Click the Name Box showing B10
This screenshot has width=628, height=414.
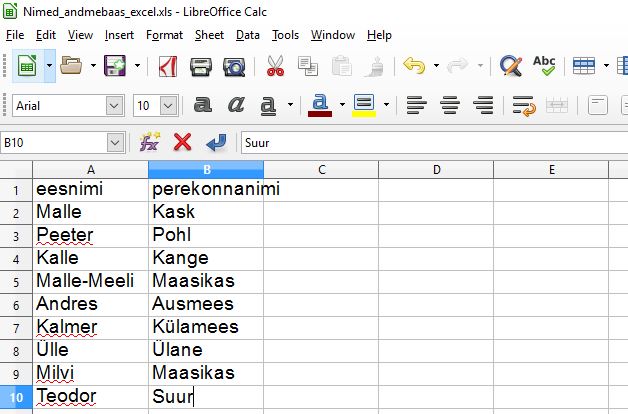[54, 143]
